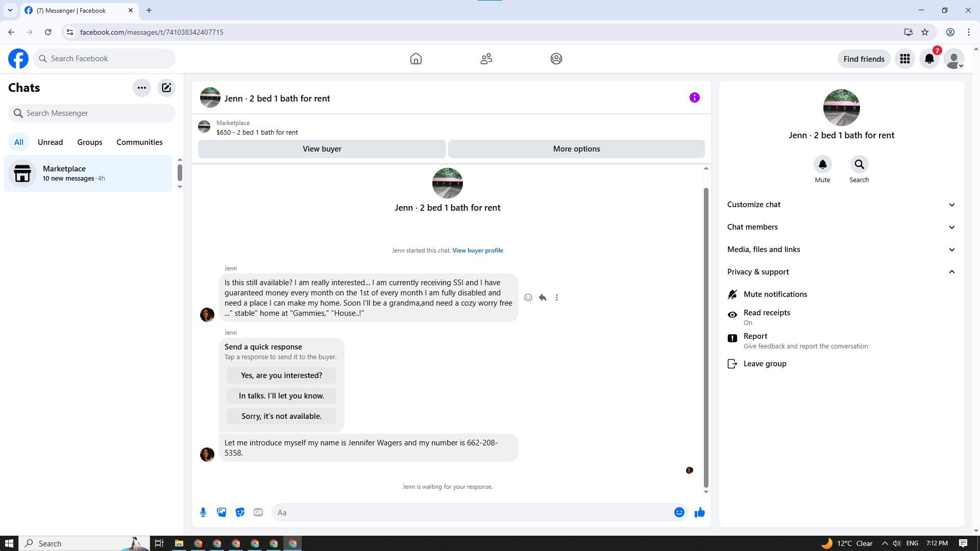Open the GIF picker icon
The height and width of the screenshot is (551, 980).
click(258, 512)
